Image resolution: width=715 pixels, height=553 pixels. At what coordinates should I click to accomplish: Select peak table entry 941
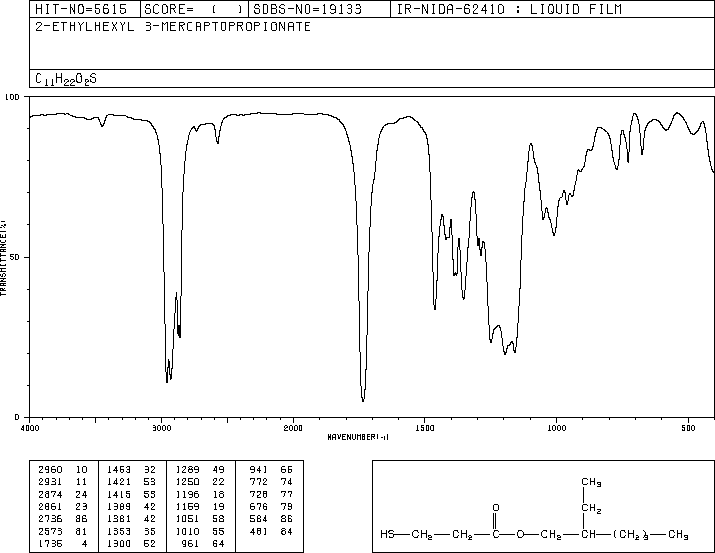point(259,470)
